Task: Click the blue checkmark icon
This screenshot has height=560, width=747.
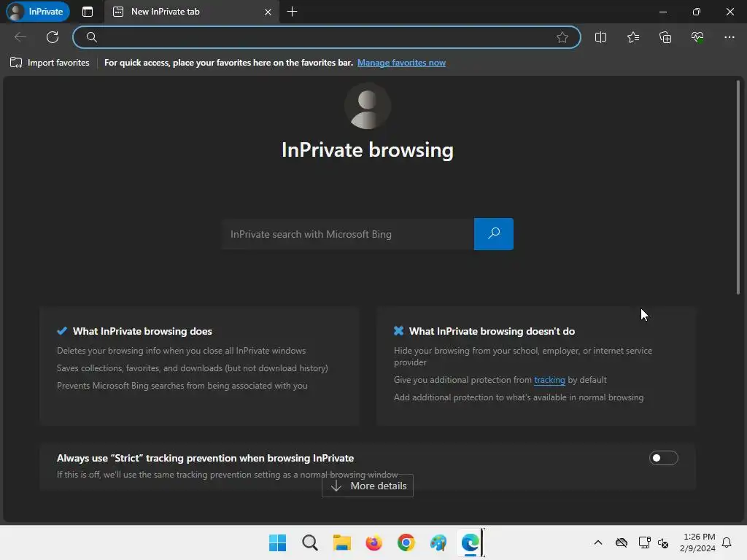Action: click(62, 330)
